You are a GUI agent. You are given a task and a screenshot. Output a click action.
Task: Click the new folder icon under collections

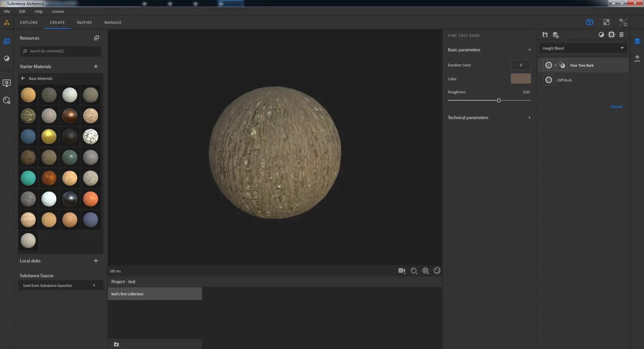pyautogui.click(x=116, y=344)
